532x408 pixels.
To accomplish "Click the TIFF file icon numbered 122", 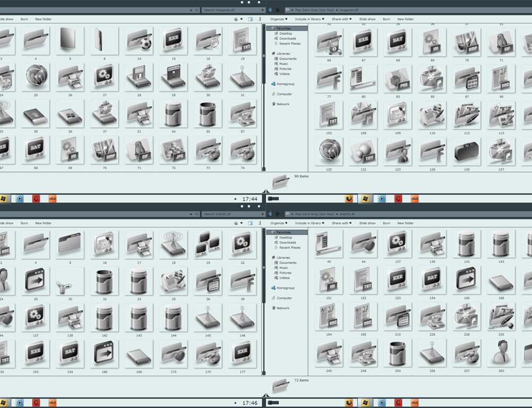I will click(x=363, y=153).
